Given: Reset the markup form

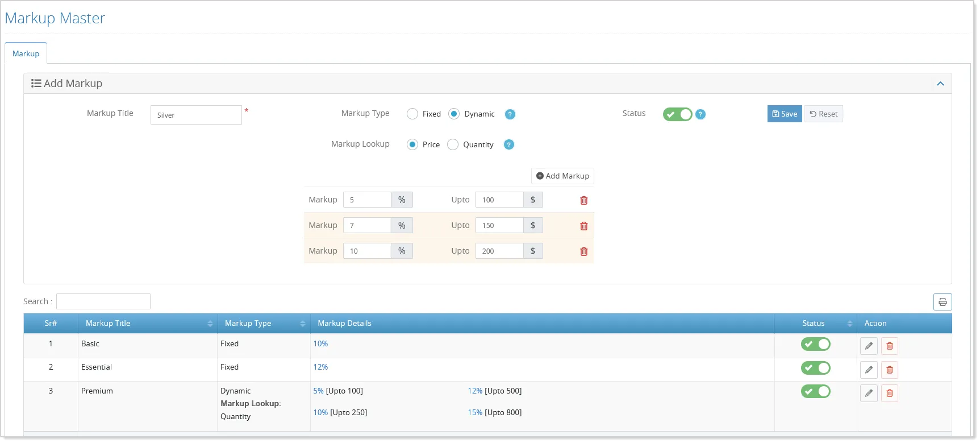Looking at the screenshot, I should 823,114.
